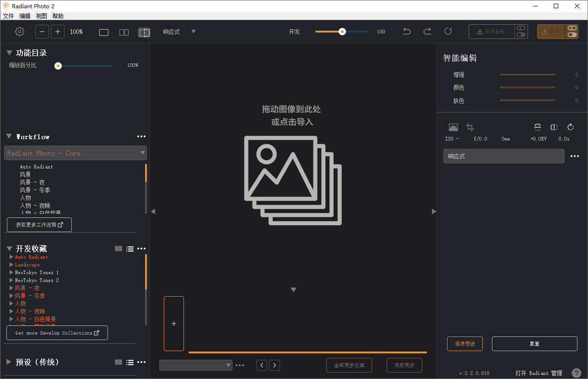Select the split compare view icon
The height and width of the screenshot is (379, 588).
click(144, 32)
